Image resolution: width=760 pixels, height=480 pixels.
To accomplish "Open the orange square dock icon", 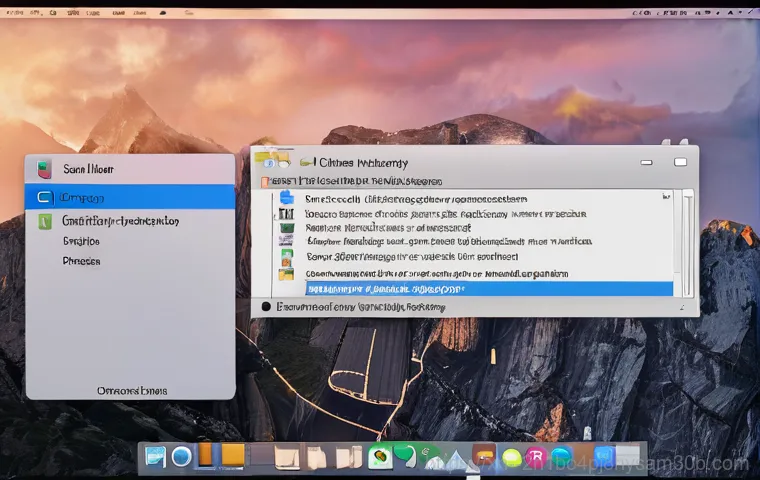I will 232,456.
